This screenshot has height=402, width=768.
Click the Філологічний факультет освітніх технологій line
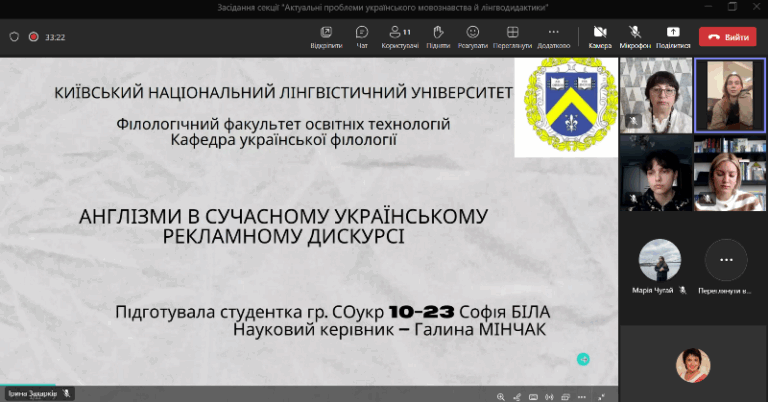(x=283, y=124)
